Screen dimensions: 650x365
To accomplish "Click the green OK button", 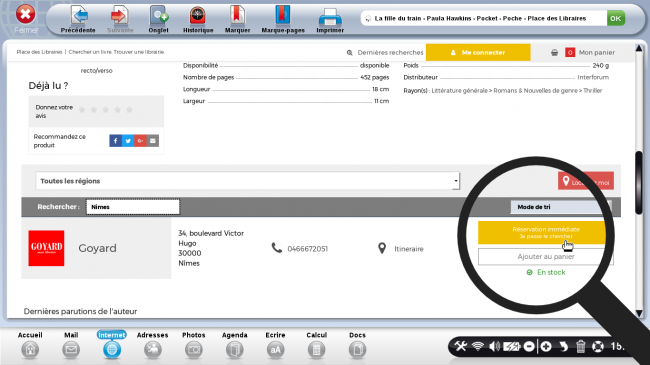I will 616,18.
